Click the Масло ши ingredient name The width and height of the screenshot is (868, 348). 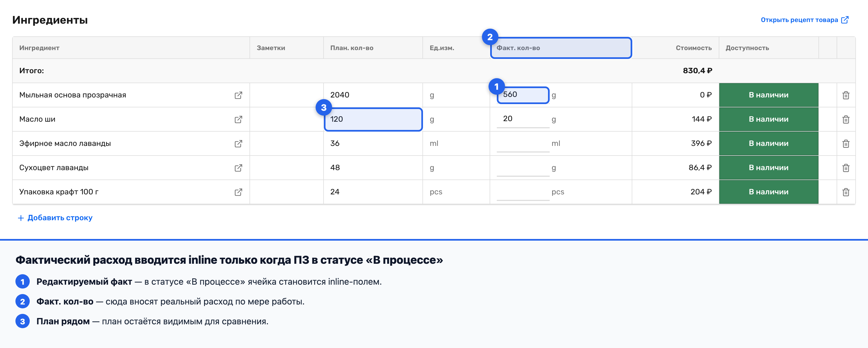pyautogui.click(x=37, y=119)
